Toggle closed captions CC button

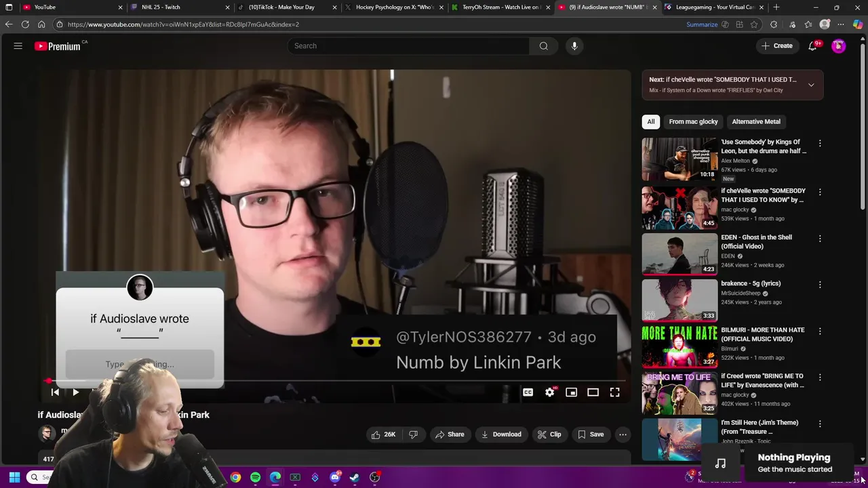point(528,392)
